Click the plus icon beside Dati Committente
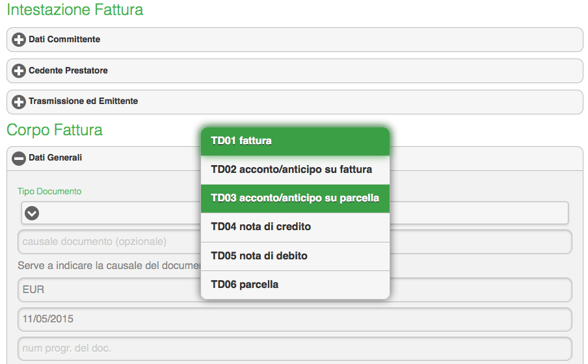 (x=19, y=40)
